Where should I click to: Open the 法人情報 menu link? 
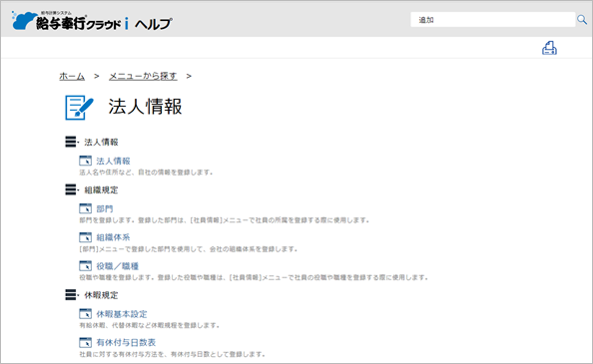pyautogui.click(x=113, y=161)
